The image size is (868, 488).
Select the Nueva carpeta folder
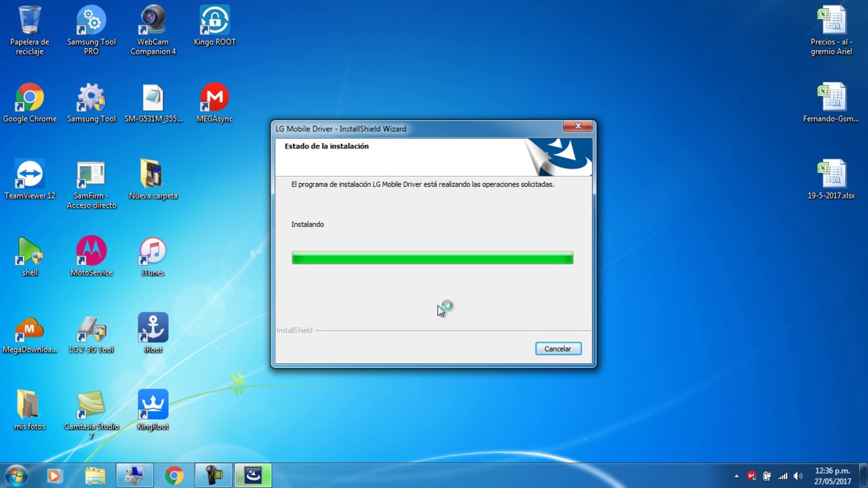(153, 180)
